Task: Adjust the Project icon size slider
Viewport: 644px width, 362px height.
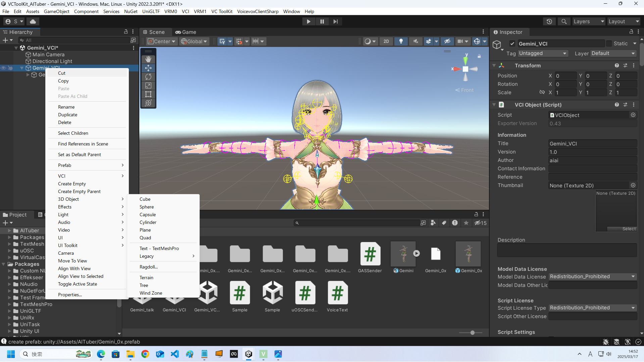Action: click(x=472, y=333)
